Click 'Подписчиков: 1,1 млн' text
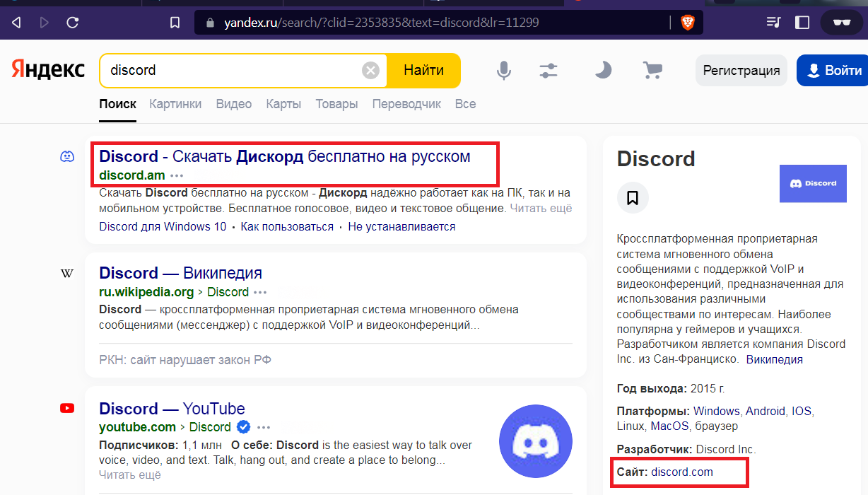Image resolution: width=868 pixels, height=495 pixels. pyautogui.click(x=160, y=445)
